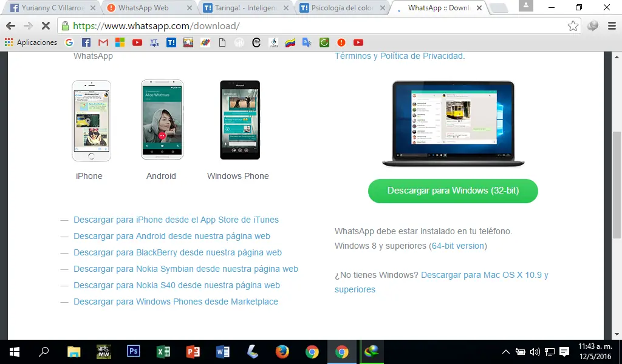Go back to the previous page
Image resolution: width=622 pixels, height=364 pixels.
(x=11, y=25)
